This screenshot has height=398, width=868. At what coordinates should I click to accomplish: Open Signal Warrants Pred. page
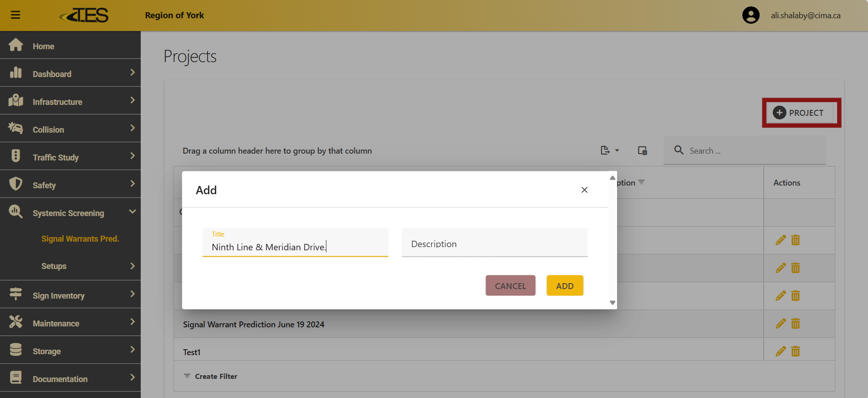80,239
